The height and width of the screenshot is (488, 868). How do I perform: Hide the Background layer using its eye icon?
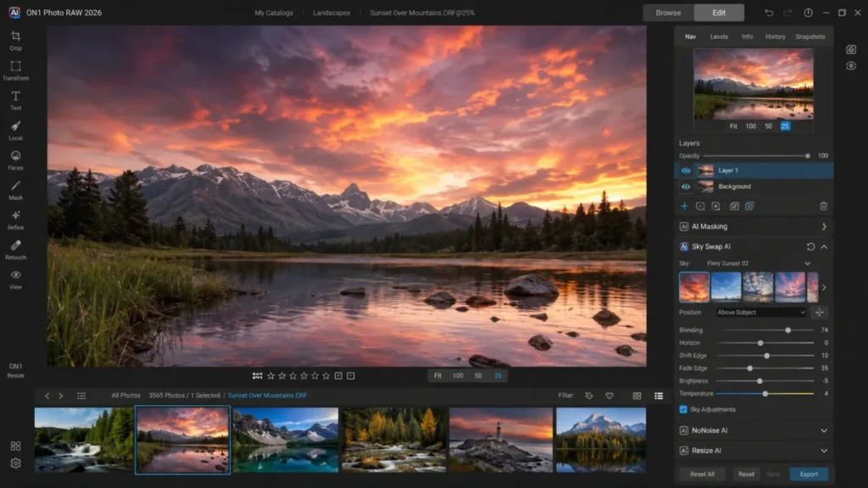(x=686, y=187)
